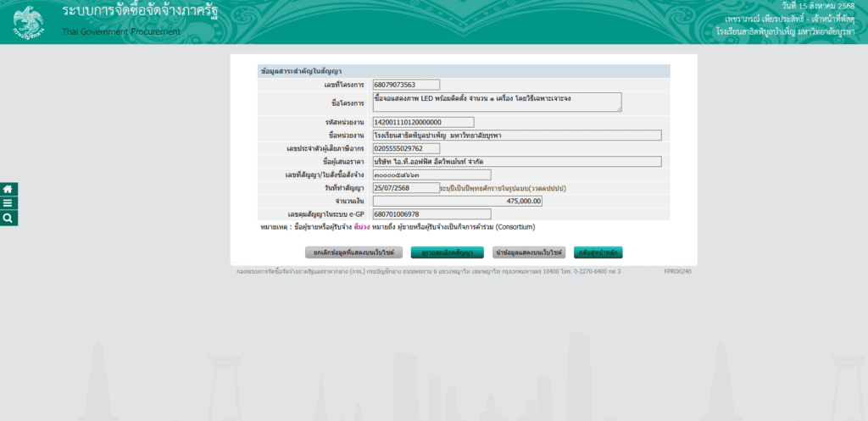The width and height of the screenshot is (868, 421).
Task: Open the hamburger menu icon on left
Action: (x=8, y=203)
